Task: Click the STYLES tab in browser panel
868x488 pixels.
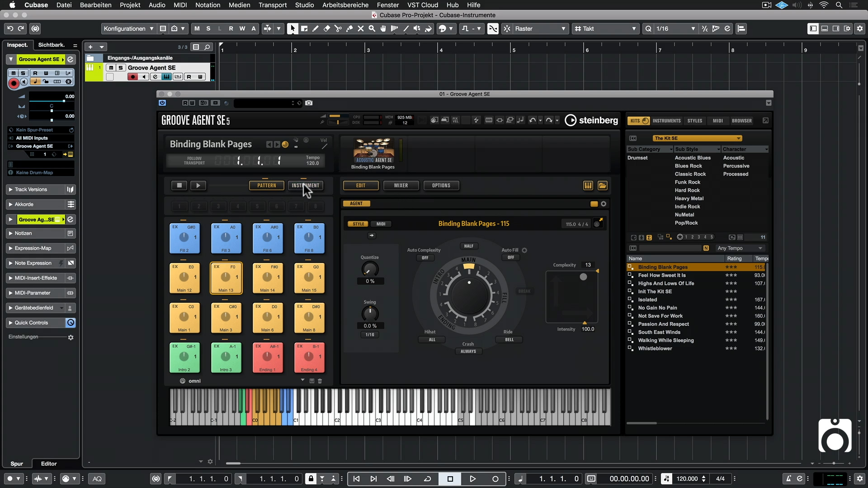Action: (x=695, y=120)
